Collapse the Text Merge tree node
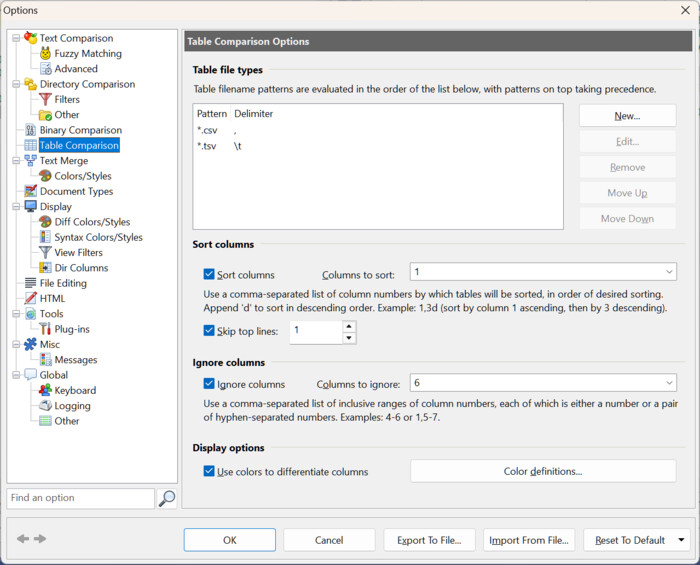The width and height of the screenshot is (700, 565). [16, 160]
